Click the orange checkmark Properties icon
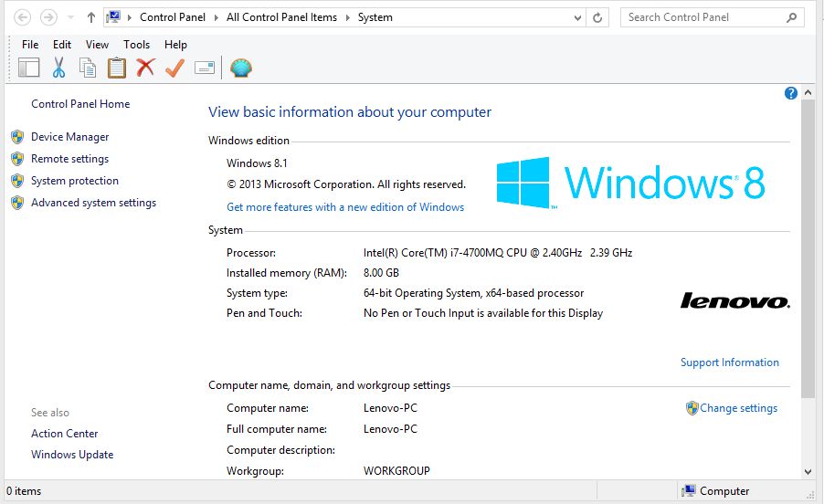The width and height of the screenshot is (824, 504). (x=174, y=68)
